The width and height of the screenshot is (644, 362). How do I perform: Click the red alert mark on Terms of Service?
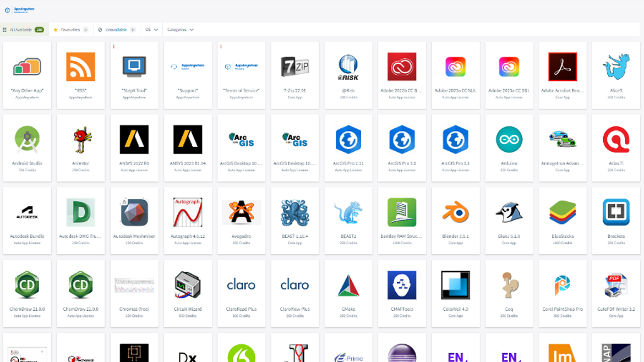tap(221, 46)
